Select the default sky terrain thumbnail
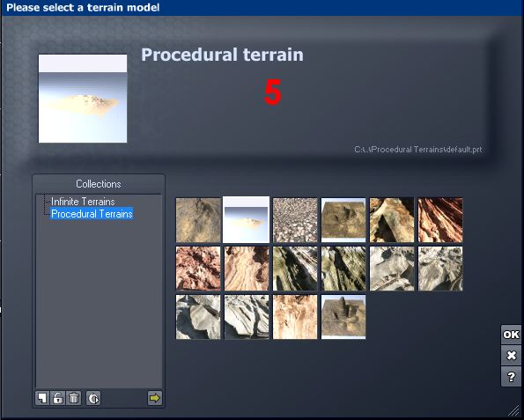The image size is (524, 420). click(247, 219)
